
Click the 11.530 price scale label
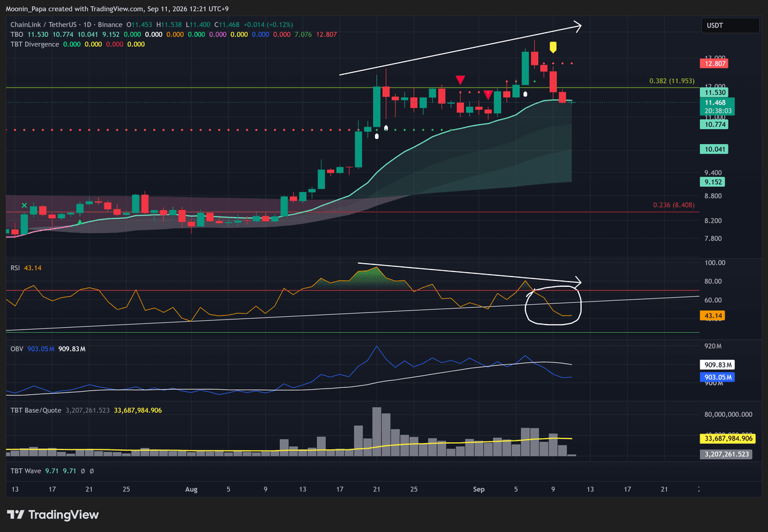click(715, 93)
